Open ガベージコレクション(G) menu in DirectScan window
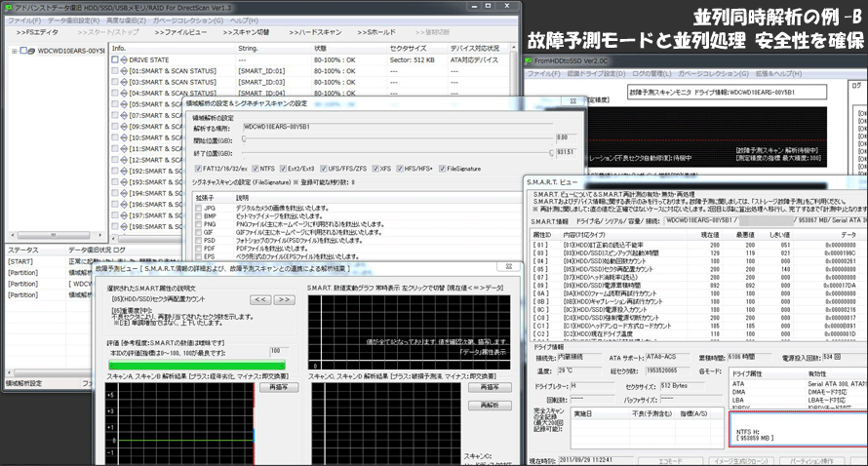This screenshot has height=466, width=868. (x=188, y=20)
